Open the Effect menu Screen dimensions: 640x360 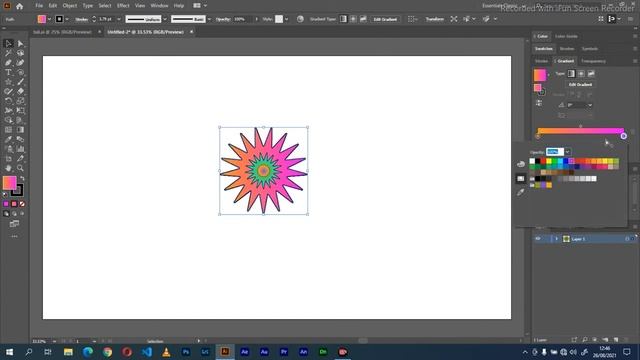point(123,6)
